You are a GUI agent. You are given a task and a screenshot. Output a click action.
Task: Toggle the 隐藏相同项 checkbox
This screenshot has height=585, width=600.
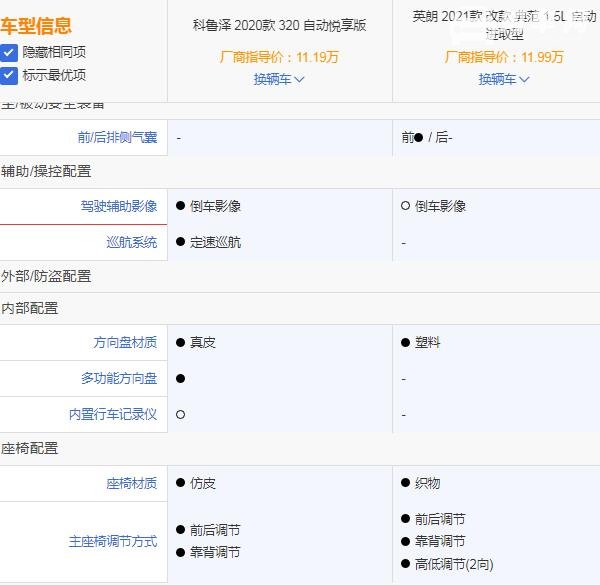coord(8,52)
